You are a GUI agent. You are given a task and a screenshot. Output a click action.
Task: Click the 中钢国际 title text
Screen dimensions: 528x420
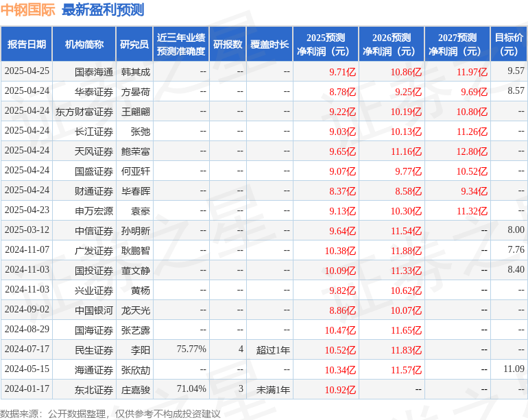[27, 10]
